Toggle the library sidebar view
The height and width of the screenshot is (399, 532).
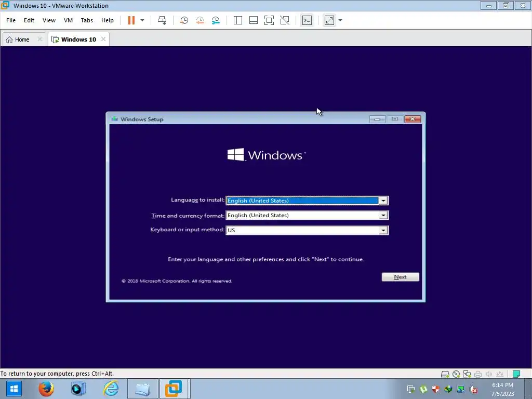tap(238, 20)
